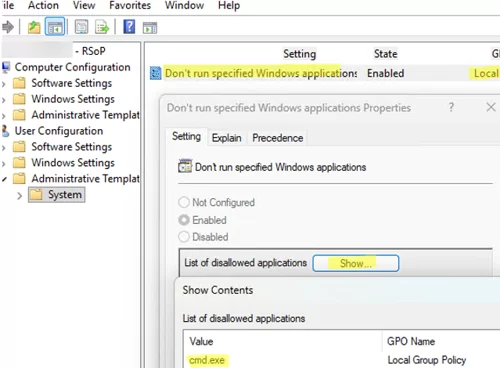Click the User Configuration person icon
Image resolution: width=500 pixels, height=368 pixels.
5,131
